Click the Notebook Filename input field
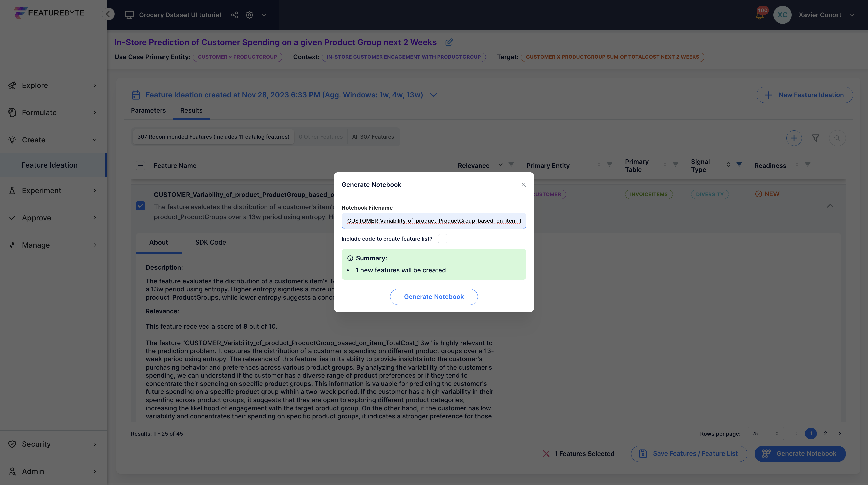The height and width of the screenshot is (485, 868). [434, 221]
